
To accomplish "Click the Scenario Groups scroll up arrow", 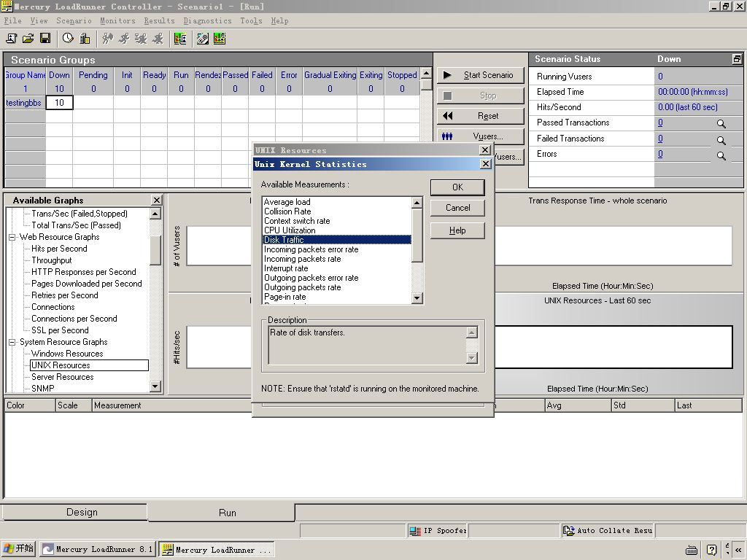I will point(426,73).
